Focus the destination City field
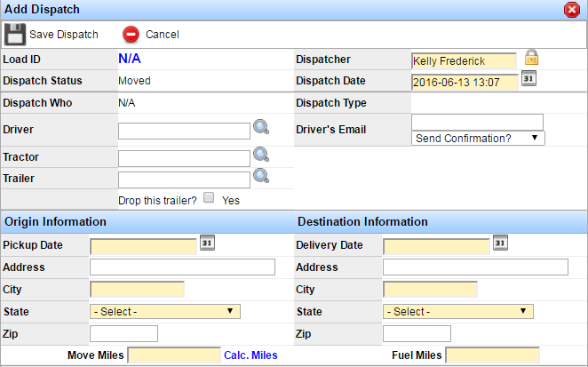Viewport: 588px width, 367px height. (x=430, y=290)
